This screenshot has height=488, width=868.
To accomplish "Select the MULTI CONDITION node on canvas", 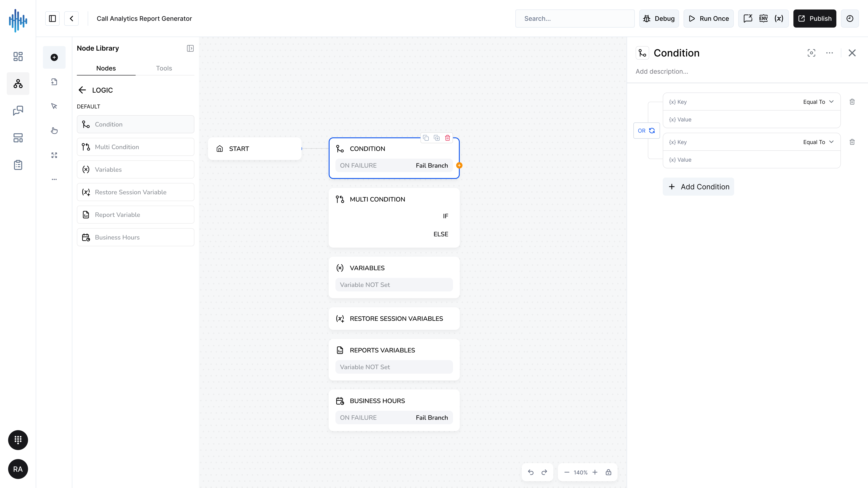I will (x=394, y=218).
